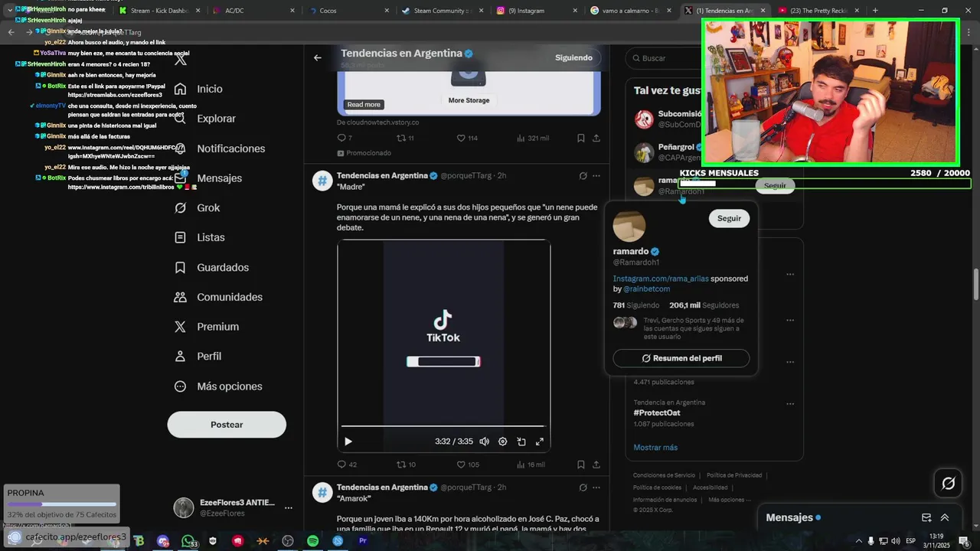980x551 pixels.
Task: Go back with the arrow beside Tendencias en Argentina
Action: (317, 57)
